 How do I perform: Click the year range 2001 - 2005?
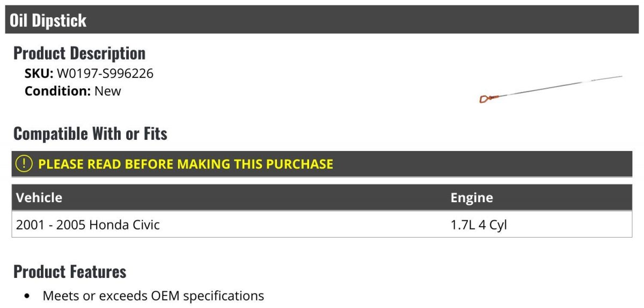50,224
